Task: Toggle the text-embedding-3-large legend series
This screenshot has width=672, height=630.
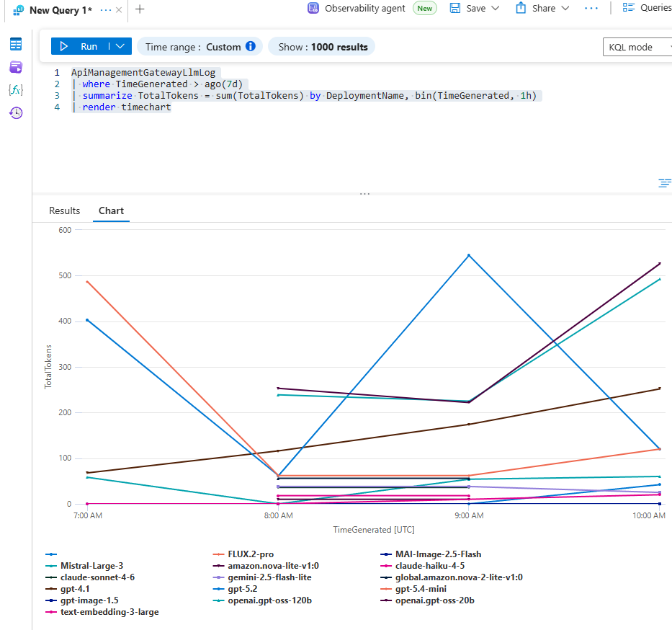Action: 102,613
